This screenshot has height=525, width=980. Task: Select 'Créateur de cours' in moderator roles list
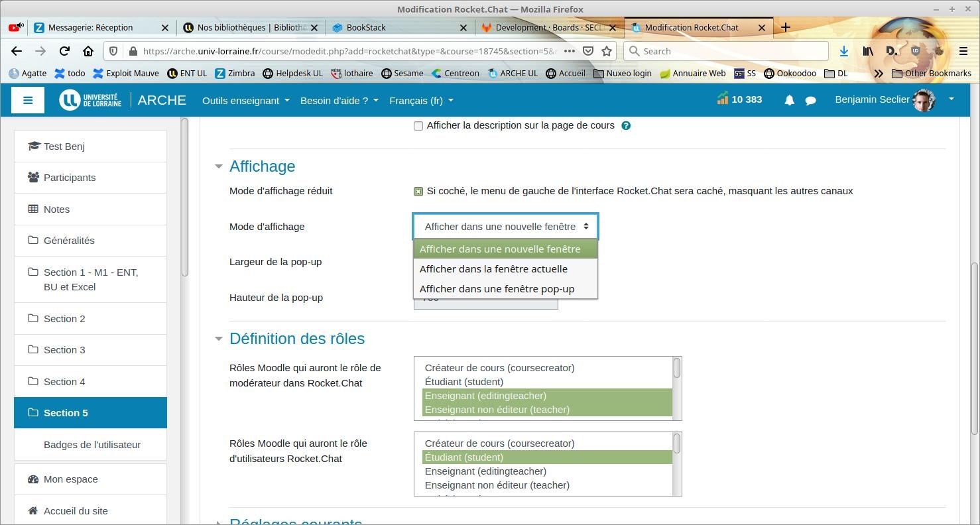point(499,368)
